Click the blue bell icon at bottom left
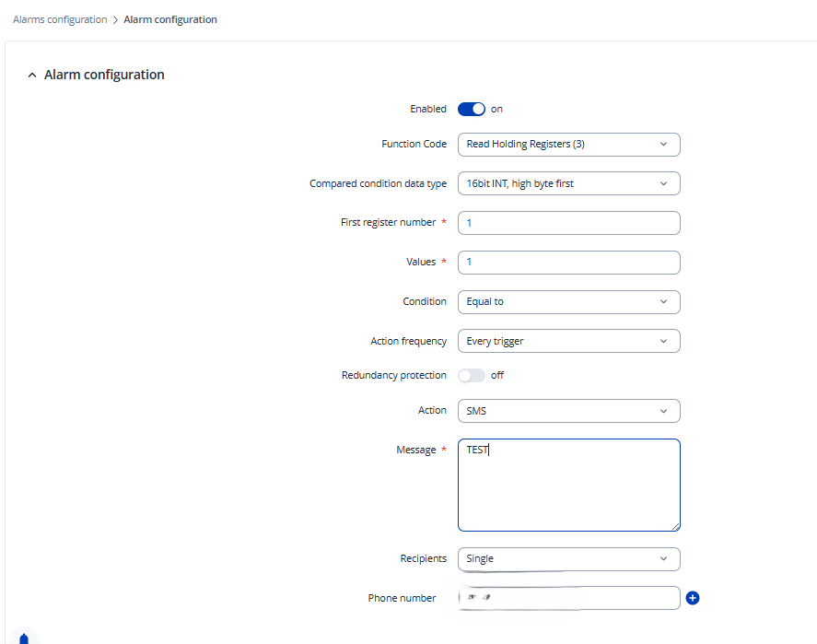Image resolution: width=817 pixels, height=644 pixels. 24,638
